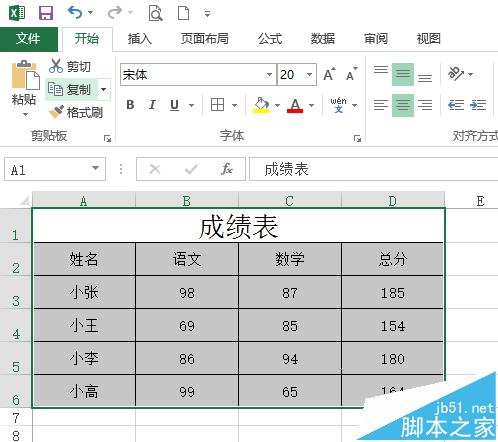498x442 pixels.
Task: Apply yellow fill color bucket
Action: click(x=261, y=105)
